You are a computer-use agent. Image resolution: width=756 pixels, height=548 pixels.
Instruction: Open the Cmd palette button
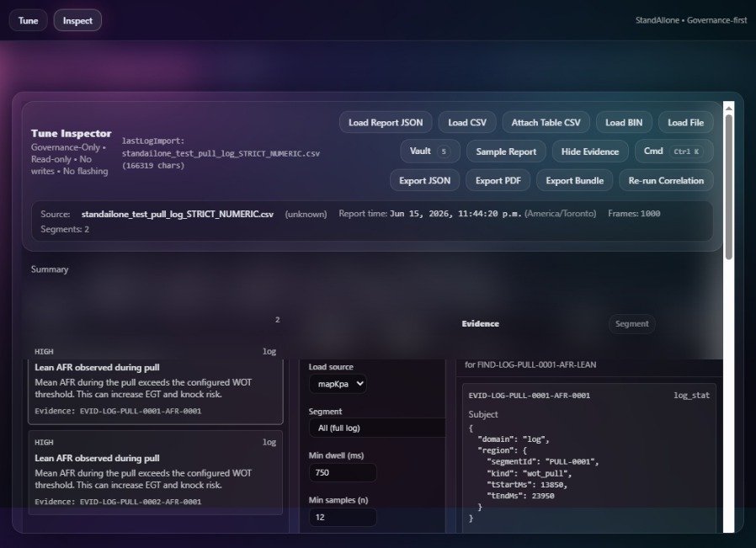click(x=673, y=152)
